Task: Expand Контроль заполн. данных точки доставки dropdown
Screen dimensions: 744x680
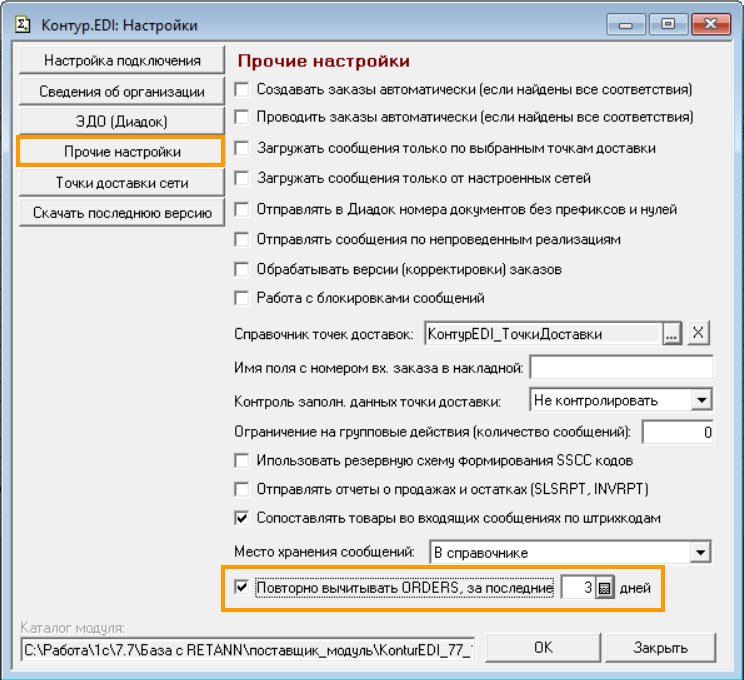Action: coord(701,400)
